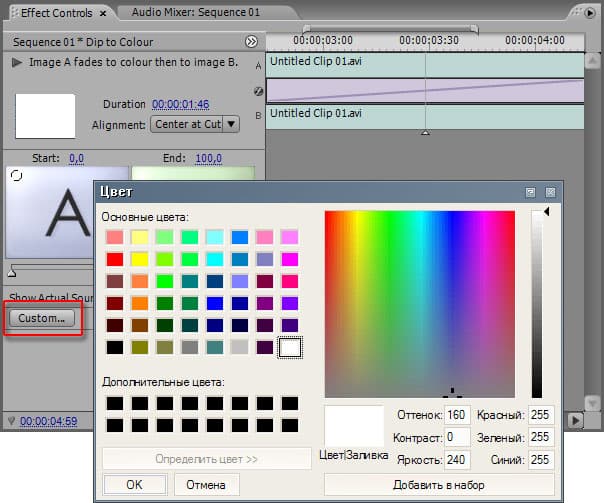This screenshot has height=503, width=604.
Task: Select the Effect Controls tab
Action: pos(57,13)
